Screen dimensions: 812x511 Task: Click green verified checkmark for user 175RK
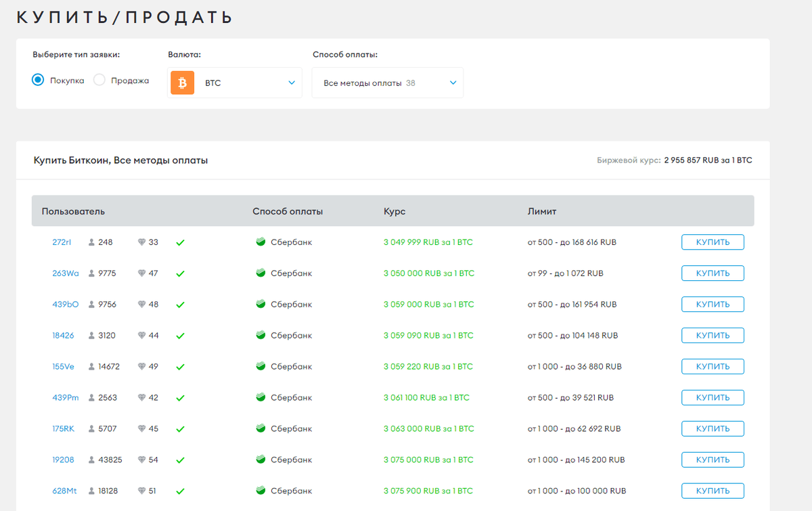tap(180, 429)
